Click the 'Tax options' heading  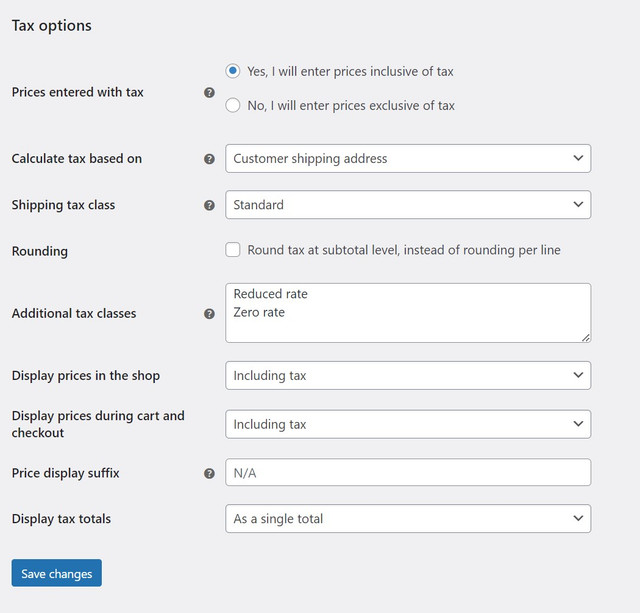point(51,26)
